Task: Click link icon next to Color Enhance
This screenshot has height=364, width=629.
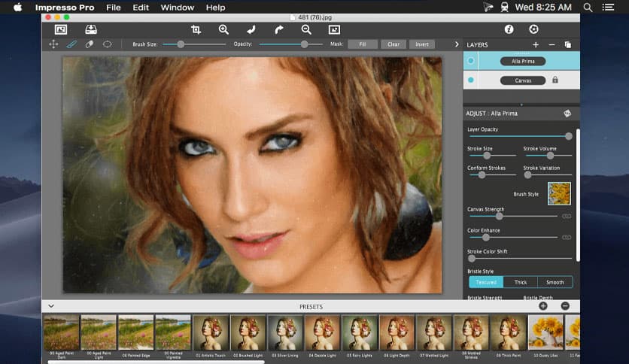Action: point(567,238)
